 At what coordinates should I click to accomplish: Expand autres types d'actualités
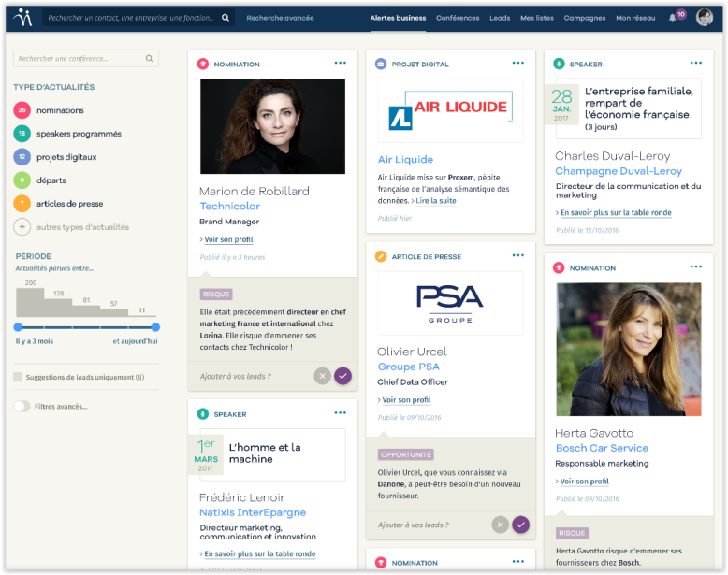pos(82,227)
